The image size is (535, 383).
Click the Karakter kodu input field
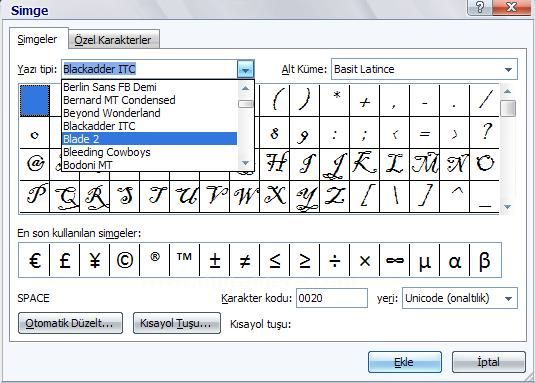tap(332, 298)
